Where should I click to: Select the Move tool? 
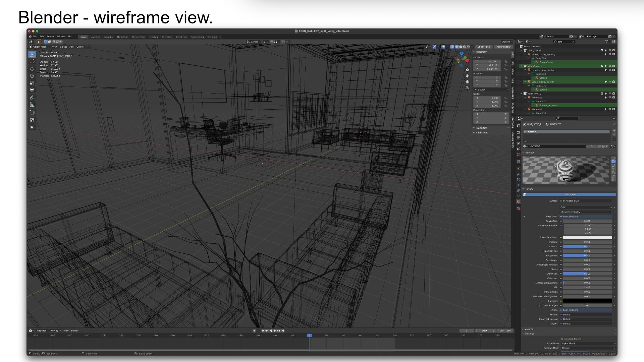(x=32, y=69)
